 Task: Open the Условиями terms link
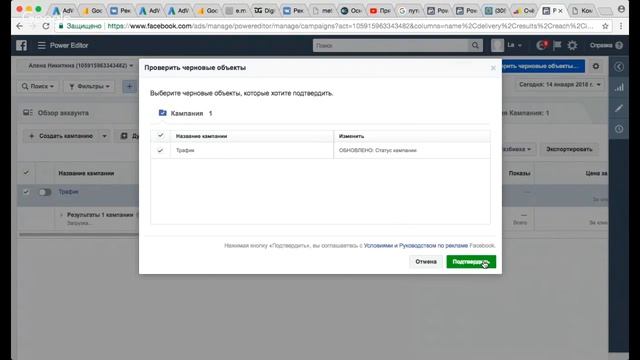[378, 246]
